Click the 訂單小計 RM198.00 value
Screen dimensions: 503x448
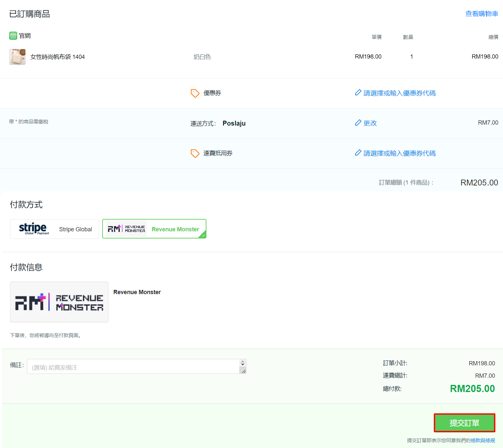point(482,363)
